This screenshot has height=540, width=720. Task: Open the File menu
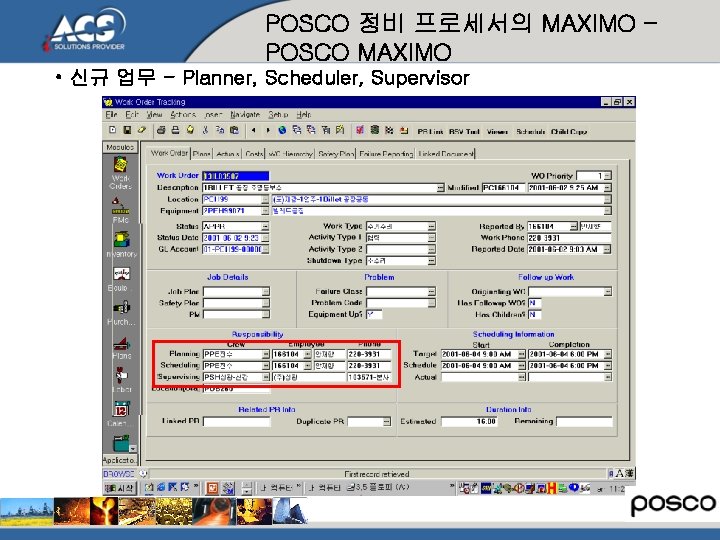[111, 114]
